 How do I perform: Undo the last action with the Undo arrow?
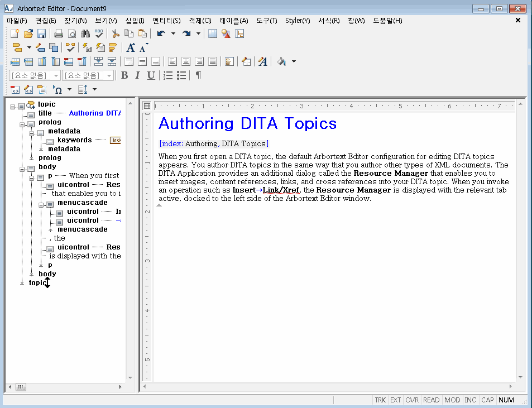(161, 33)
